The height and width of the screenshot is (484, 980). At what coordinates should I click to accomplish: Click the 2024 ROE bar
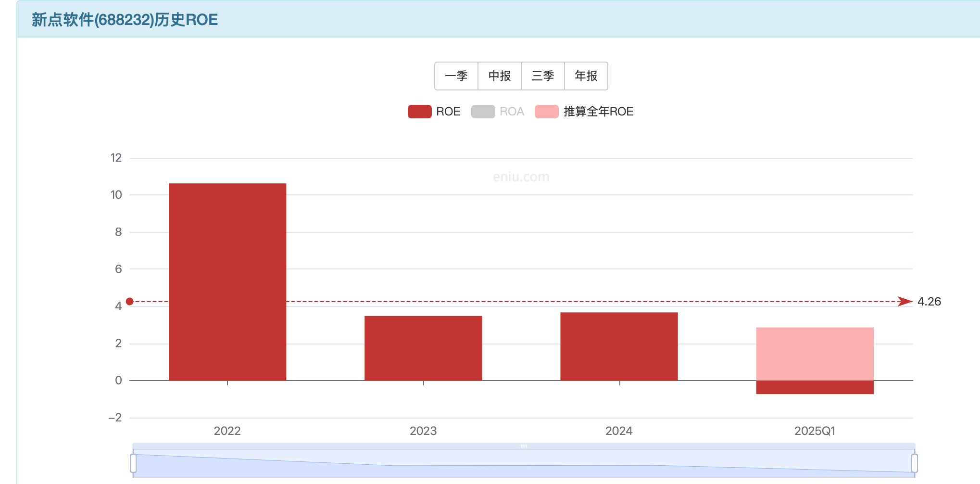pyautogui.click(x=619, y=346)
